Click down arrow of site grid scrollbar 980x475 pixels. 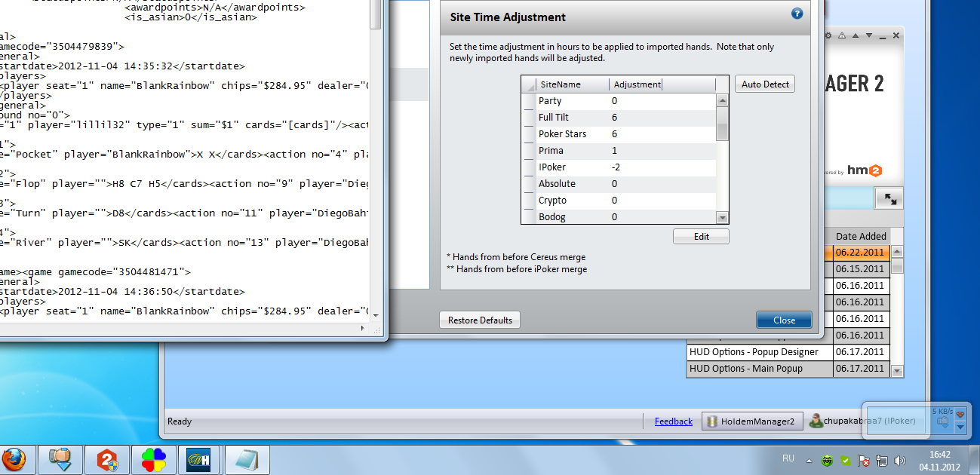tap(722, 217)
